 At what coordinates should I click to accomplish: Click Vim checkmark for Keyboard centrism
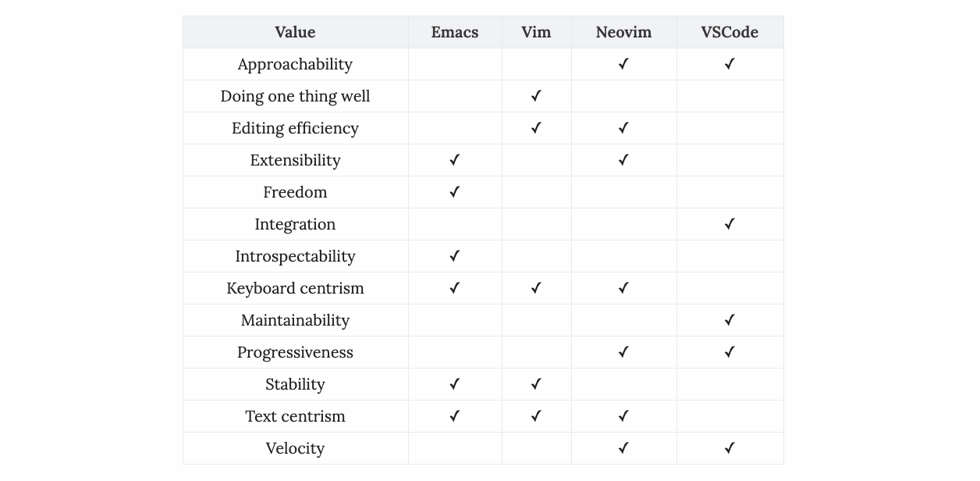point(536,288)
